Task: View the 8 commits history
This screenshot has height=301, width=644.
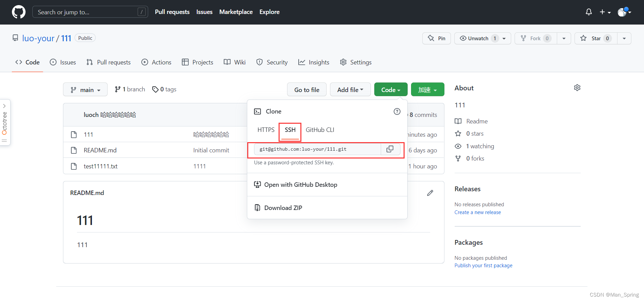Action: pyautogui.click(x=423, y=115)
